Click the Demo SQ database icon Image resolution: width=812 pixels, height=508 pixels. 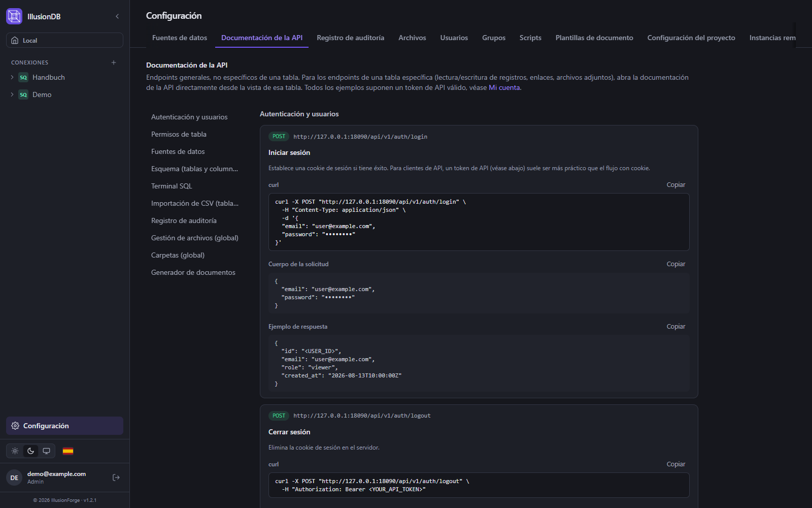click(x=23, y=94)
